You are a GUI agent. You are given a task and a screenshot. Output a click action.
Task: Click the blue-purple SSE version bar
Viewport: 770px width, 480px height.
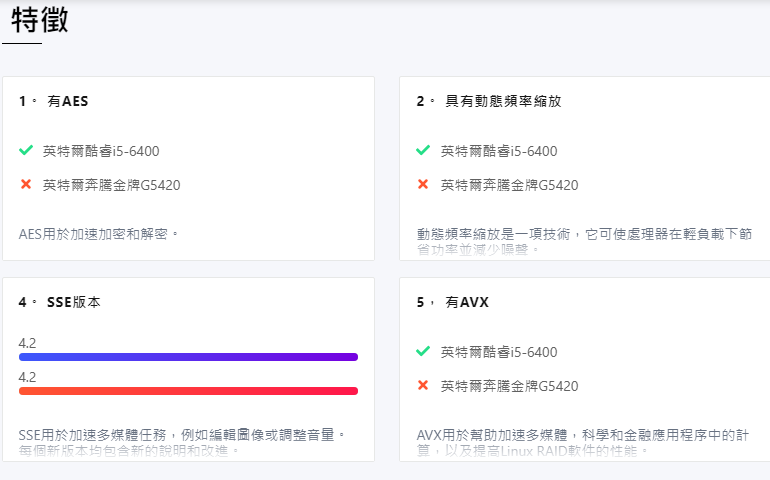tap(188, 357)
